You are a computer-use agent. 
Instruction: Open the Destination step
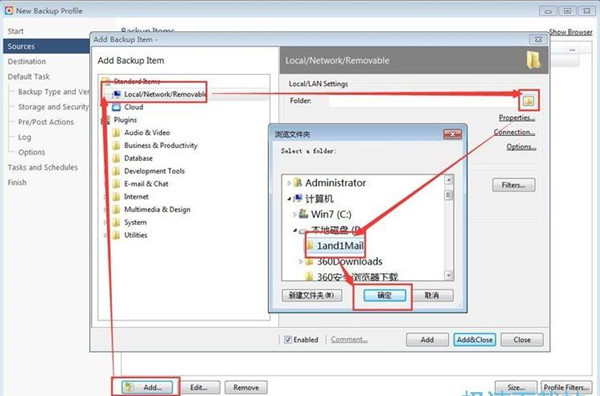pyautogui.click(x=27, y=62)
